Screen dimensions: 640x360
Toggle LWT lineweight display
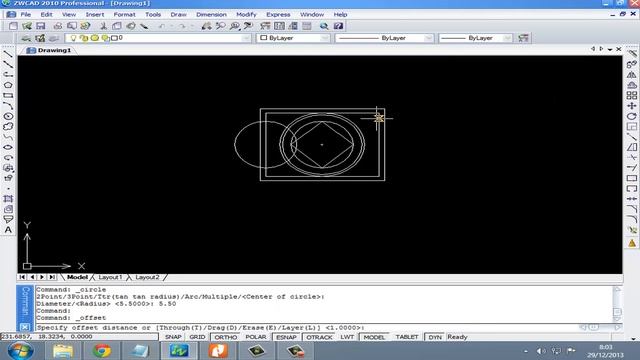[x=347, y=337]
